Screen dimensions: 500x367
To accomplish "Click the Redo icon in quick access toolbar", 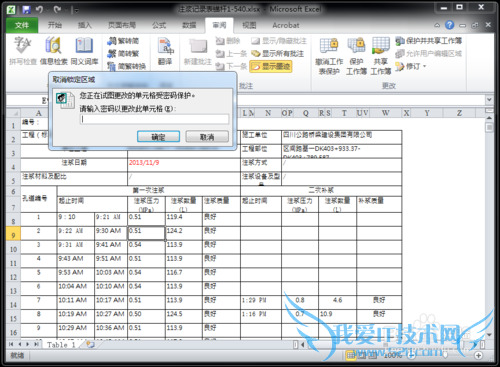I will click(57, 9).
